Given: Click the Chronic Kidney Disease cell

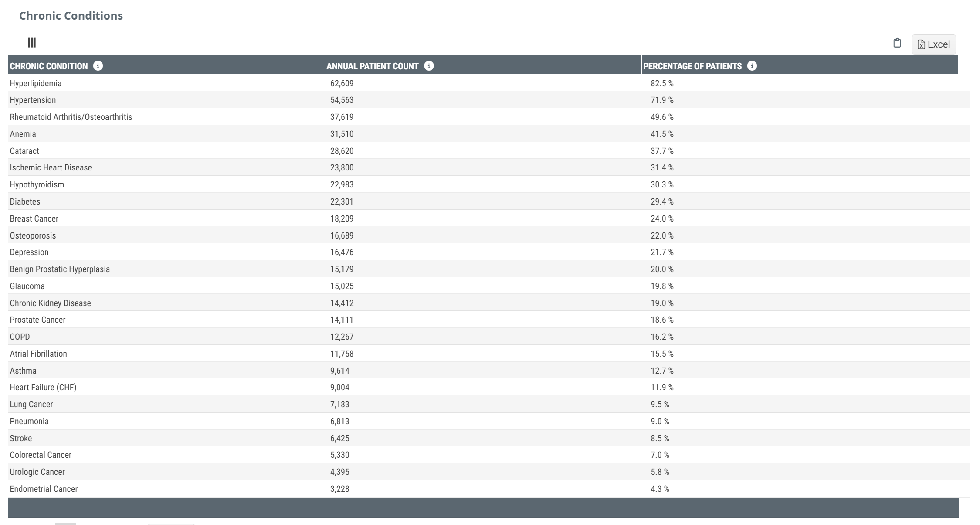Looking at the screenshot, I should [51, 303].
